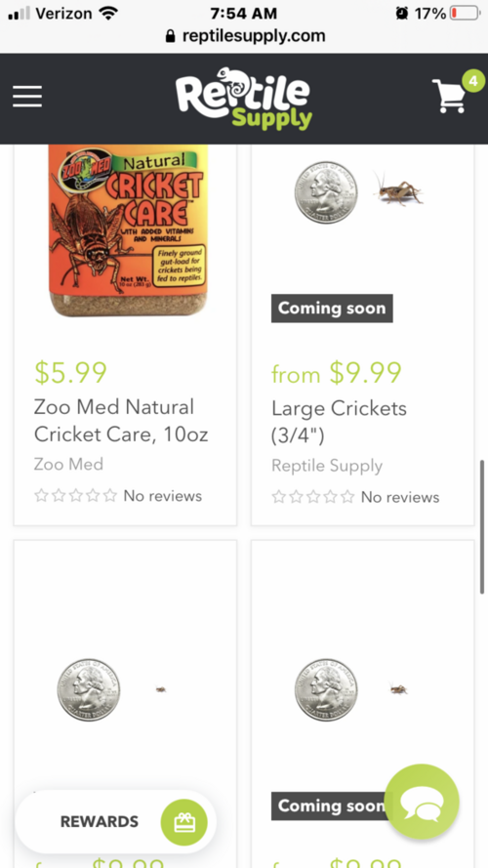Viewport: 488px width, 868px height.
Task: Open the live chat bubble
Action: (x=422, y=802)
